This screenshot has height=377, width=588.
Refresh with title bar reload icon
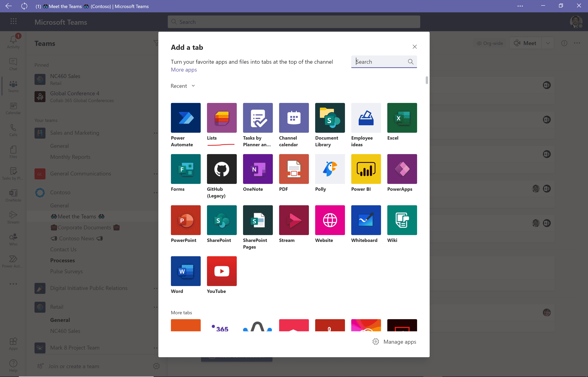[24, 6]
